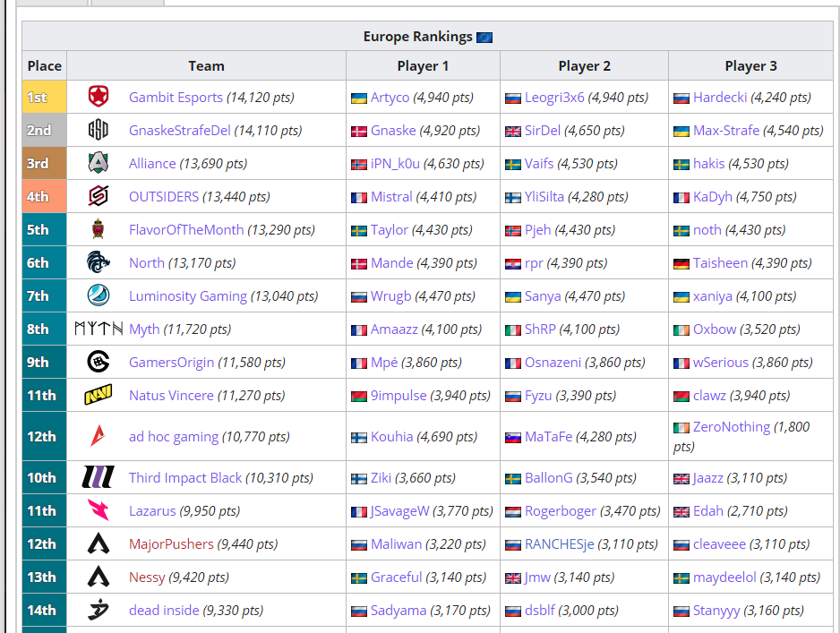Click the Ukraine flag next to Artyco
This screenshot has height=633, width=840.
(359, 98)
